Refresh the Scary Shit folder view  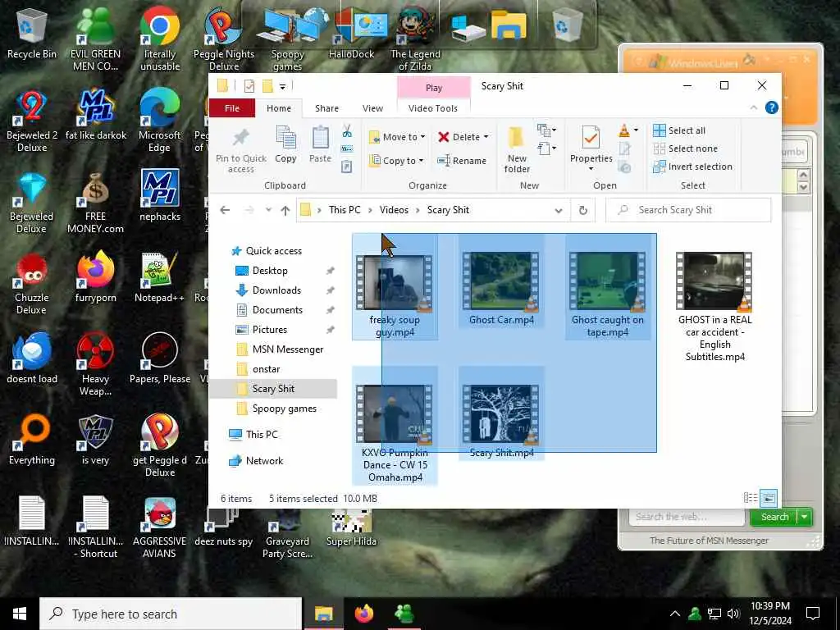click(583, 210)
